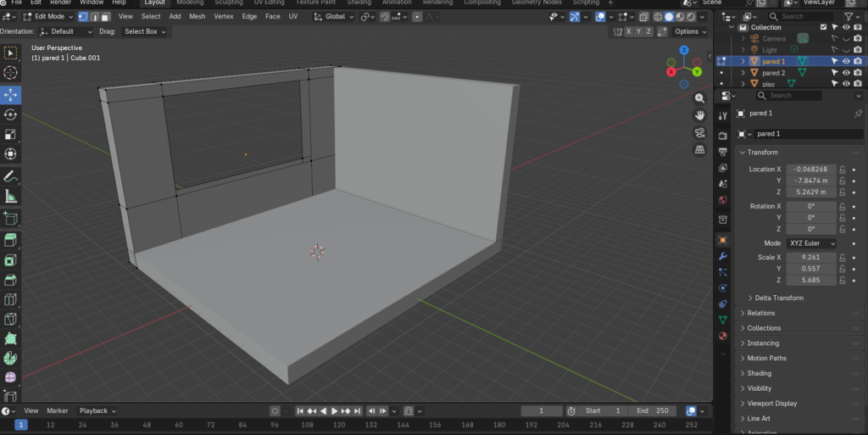This screenshot has height=435, width=868.
Task: Activate the Cursor tool
Action: point(10,74)
